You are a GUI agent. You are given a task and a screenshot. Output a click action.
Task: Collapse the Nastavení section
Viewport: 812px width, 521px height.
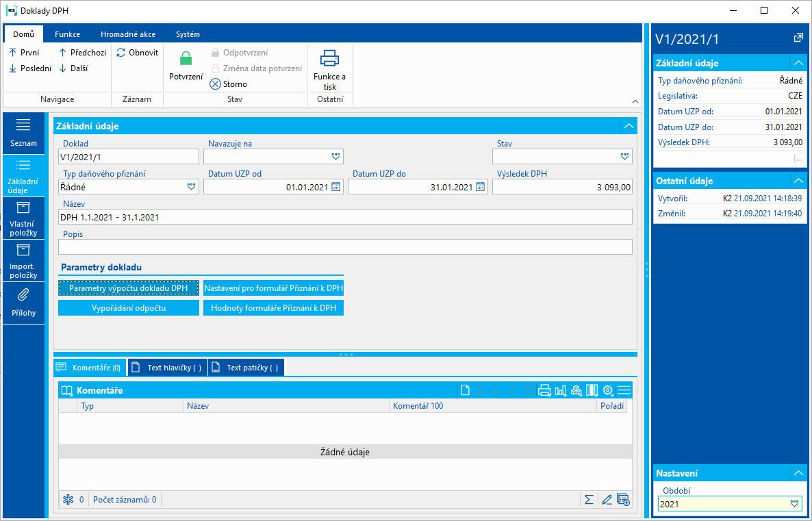(798, 473)
